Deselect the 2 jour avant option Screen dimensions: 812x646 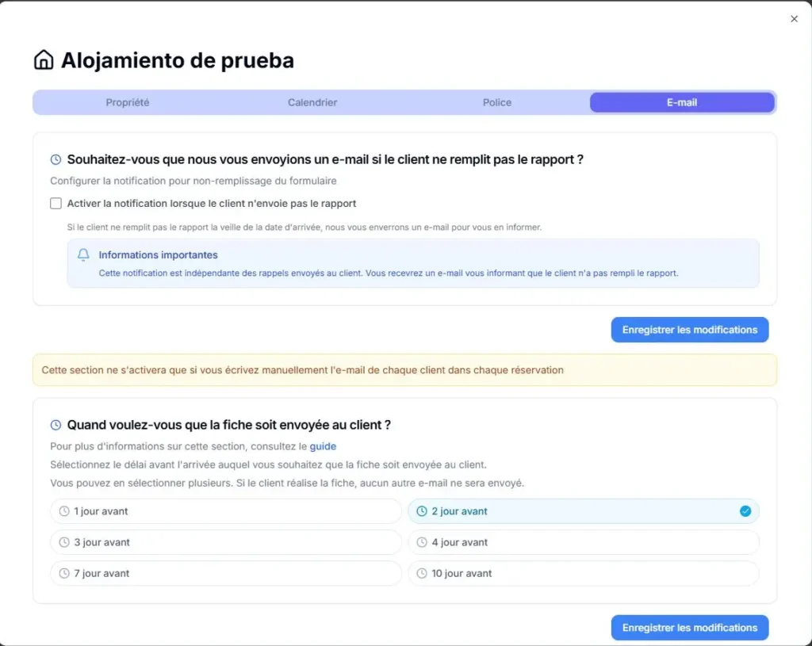(584, 511)
